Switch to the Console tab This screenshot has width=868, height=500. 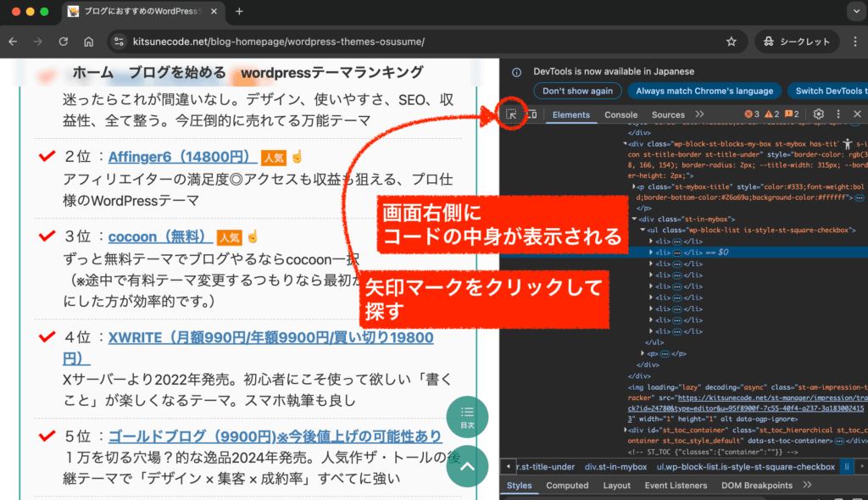[x=620, y=114]
